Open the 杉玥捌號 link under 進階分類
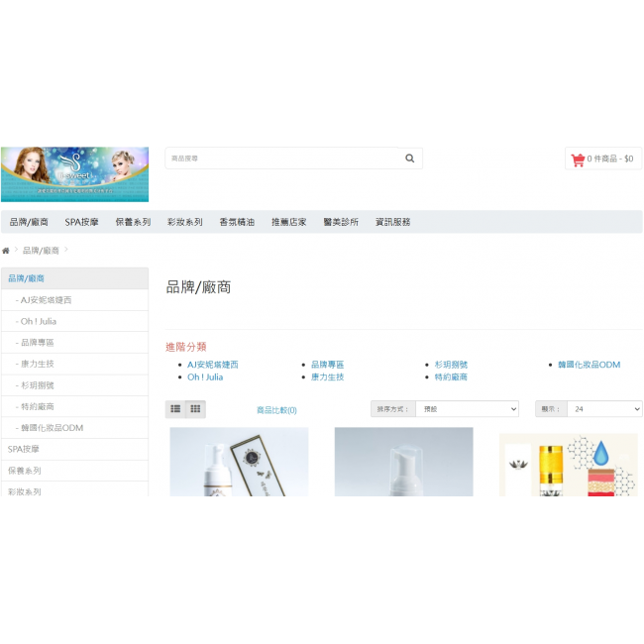 coord(451,365)
